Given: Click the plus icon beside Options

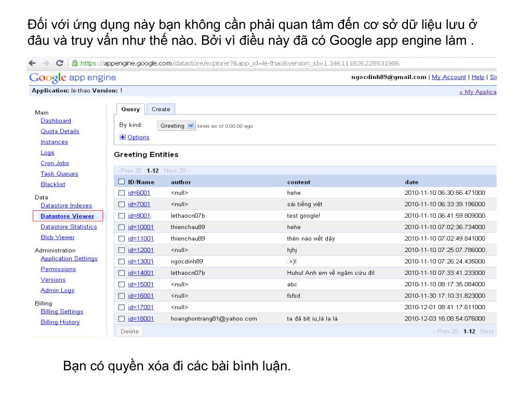Looking at the screenshot, I should 123,137.
